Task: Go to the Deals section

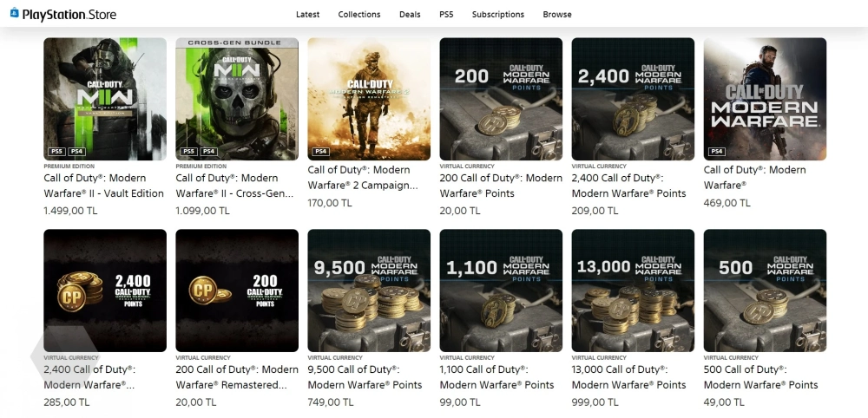Action: [410, 15]
